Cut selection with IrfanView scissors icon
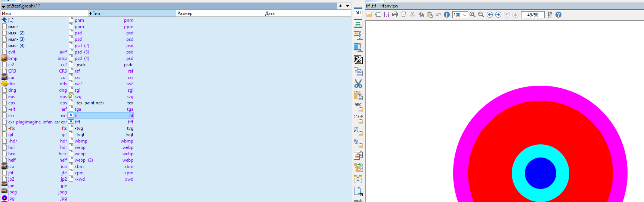This screenshot has height=202, width=644. (x=412, y=15)
